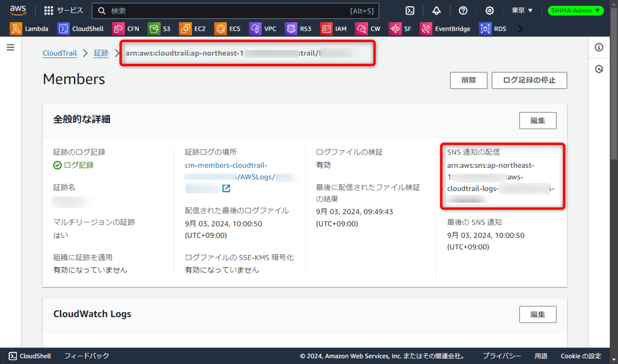Viewport: 618px width, 364px height.
Task: Click the 最後の SNS 通知 label
Action: coord(474,222)
